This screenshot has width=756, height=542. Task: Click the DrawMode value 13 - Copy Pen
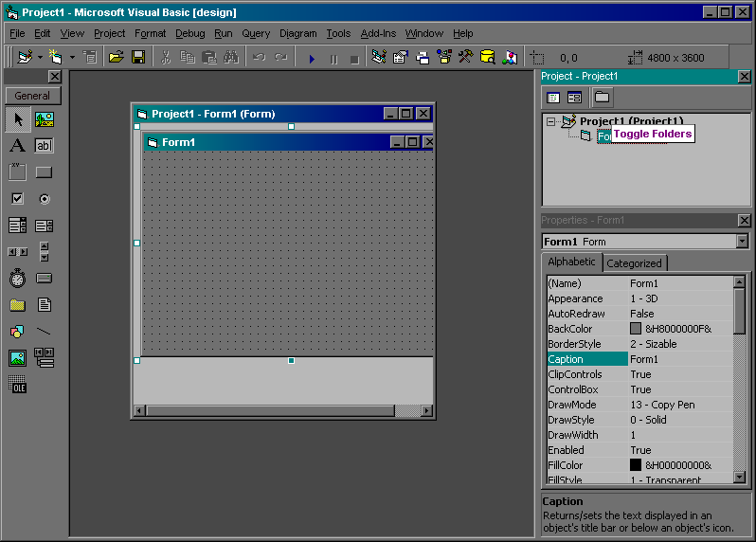click(x=662, y=405)
